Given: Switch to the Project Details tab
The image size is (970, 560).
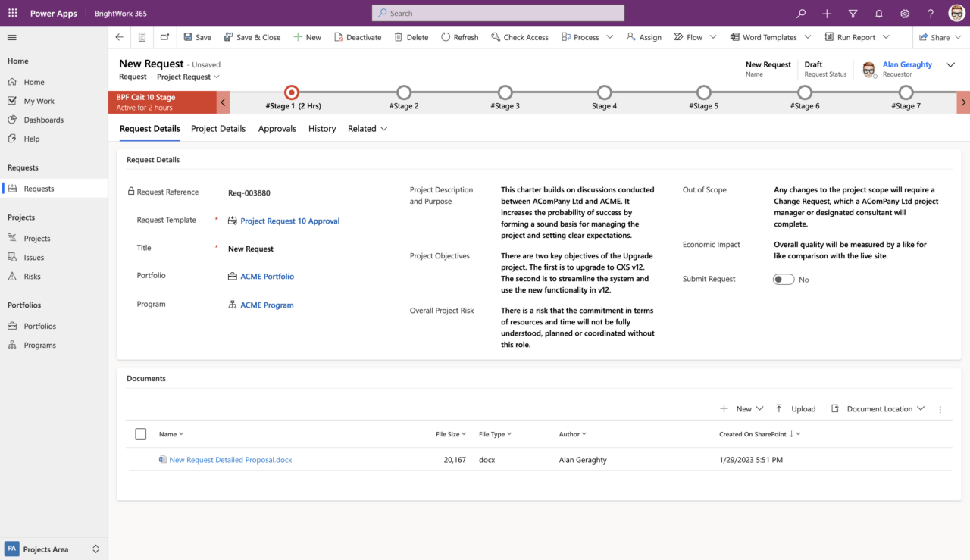Looking at the screenshot, I should click(x=217, y=128).
